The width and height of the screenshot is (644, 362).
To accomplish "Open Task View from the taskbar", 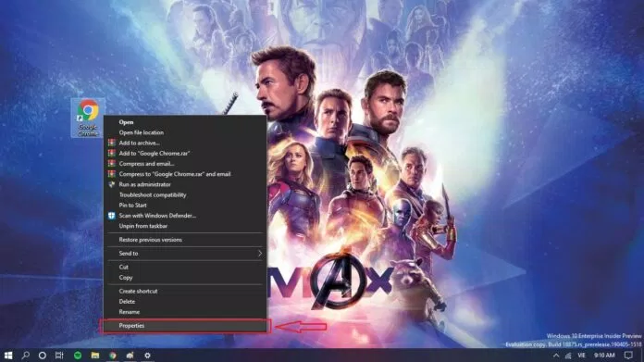I will (x=59, y=355).
